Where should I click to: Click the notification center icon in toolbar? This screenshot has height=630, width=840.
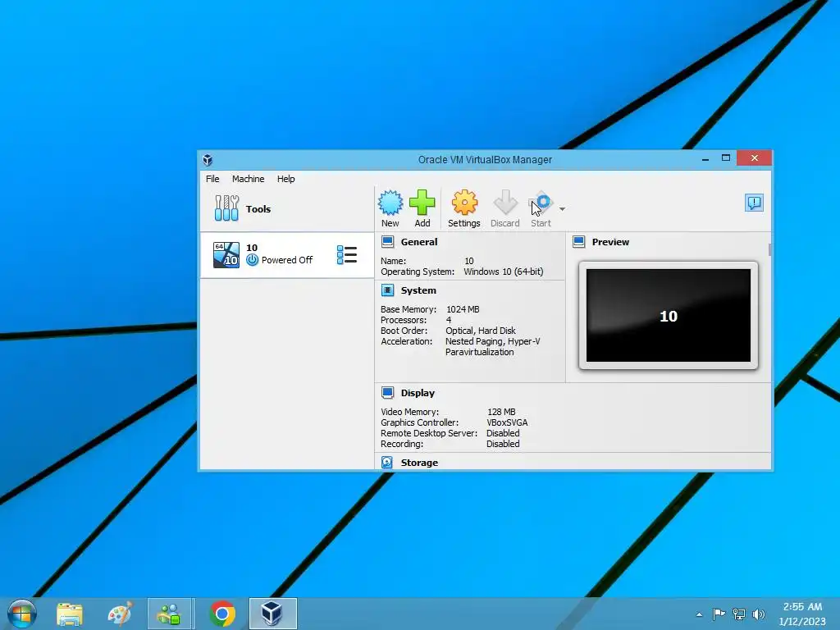[755, 203]
